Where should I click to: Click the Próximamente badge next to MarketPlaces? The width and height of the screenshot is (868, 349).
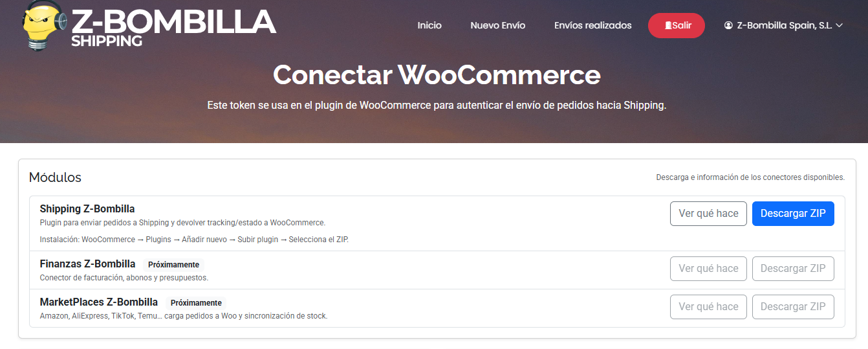click(196, 303)
